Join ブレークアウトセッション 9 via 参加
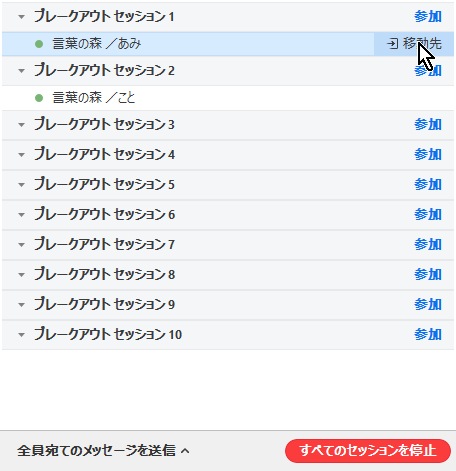Image resolution: width=456 pixels, height=471 pixels. (x=428, y=304)
